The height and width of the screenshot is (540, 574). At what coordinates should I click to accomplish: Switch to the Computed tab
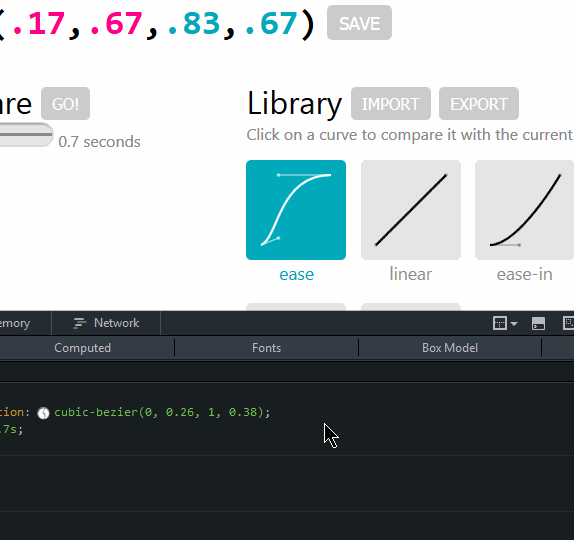point(82,348)
